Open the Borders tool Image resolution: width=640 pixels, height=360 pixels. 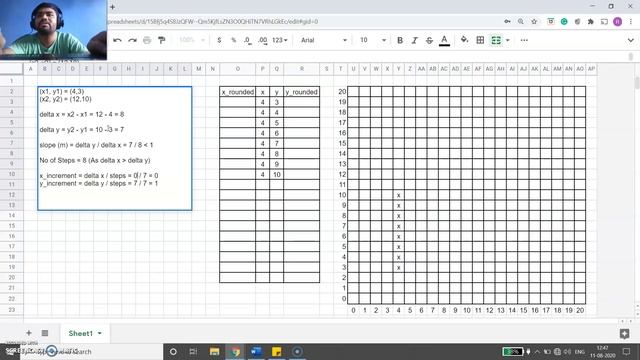pyautogui.click(x=480, y=40)
